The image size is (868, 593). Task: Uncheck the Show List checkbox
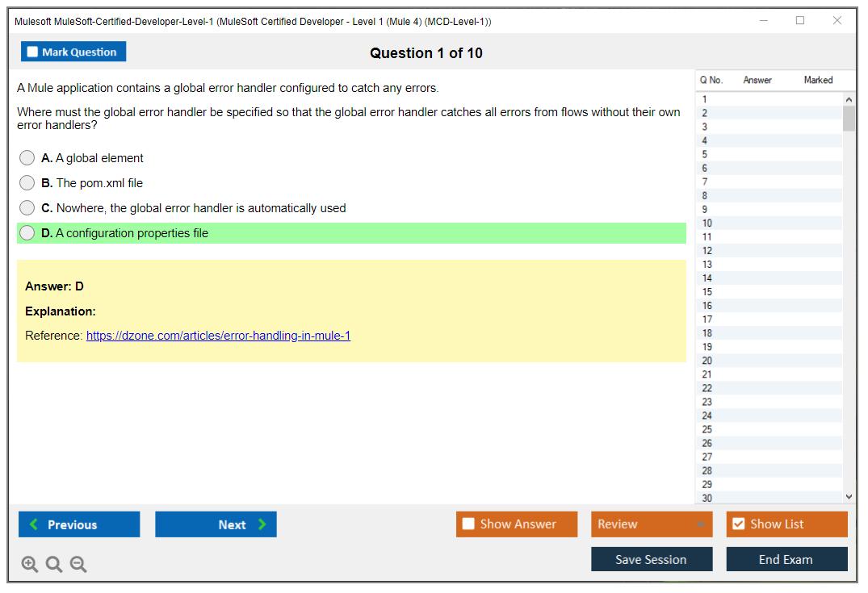738,524
